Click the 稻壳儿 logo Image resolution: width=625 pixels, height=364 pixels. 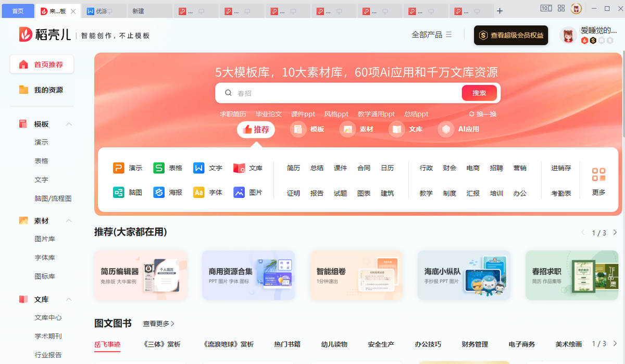pyautogui.click(x=45, y=34)
